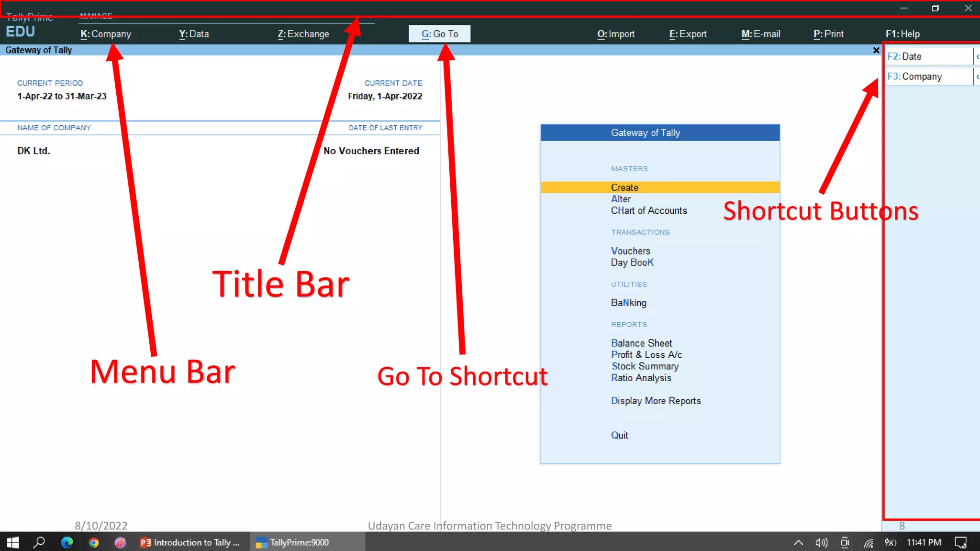Open the taskbar search icon
980x551 pixels.
tap(39, 542)
